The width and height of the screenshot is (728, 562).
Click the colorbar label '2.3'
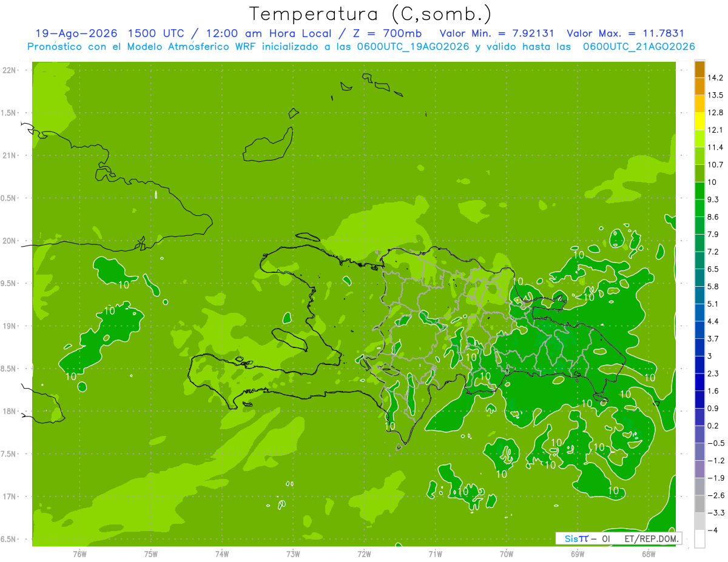[x=713, y=373]
